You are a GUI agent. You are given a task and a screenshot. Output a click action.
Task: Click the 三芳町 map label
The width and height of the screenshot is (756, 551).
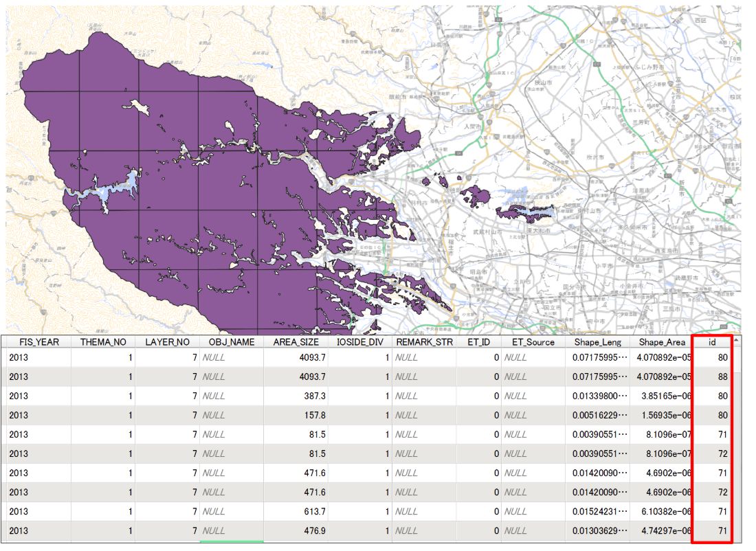coord(641,122)
